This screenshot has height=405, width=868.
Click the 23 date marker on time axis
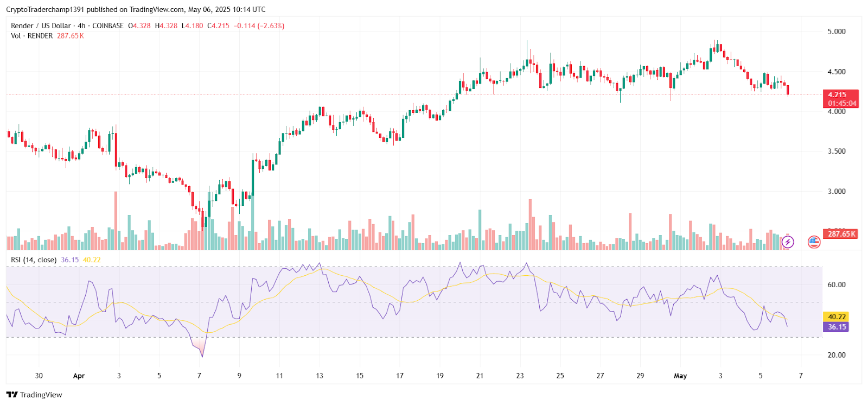pyautogui.click(x=520, y=376)
